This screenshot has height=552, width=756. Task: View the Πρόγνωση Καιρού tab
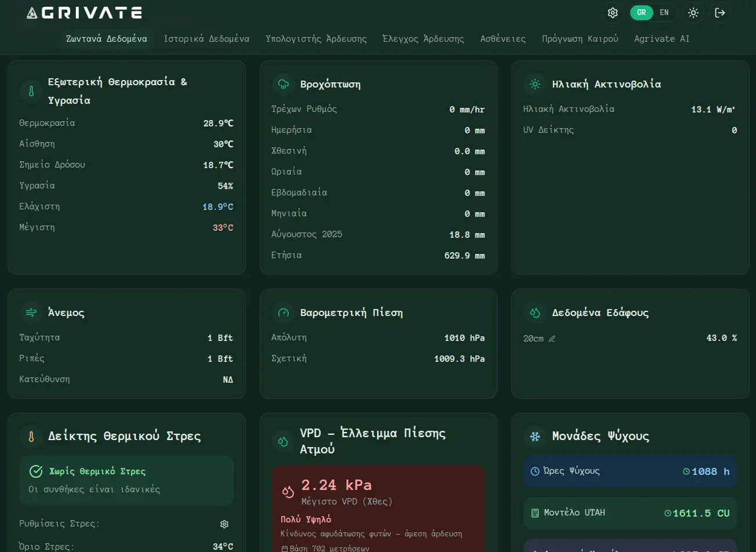[580, 39]
